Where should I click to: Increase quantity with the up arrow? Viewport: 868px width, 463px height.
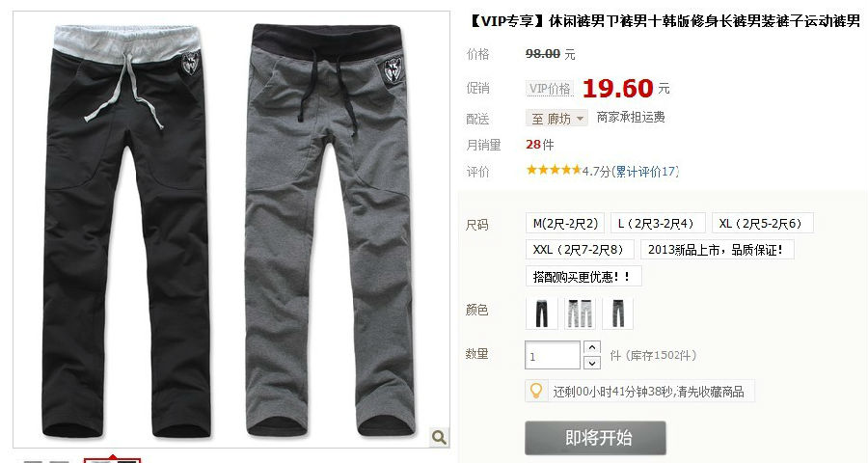(x=592, y=347)
